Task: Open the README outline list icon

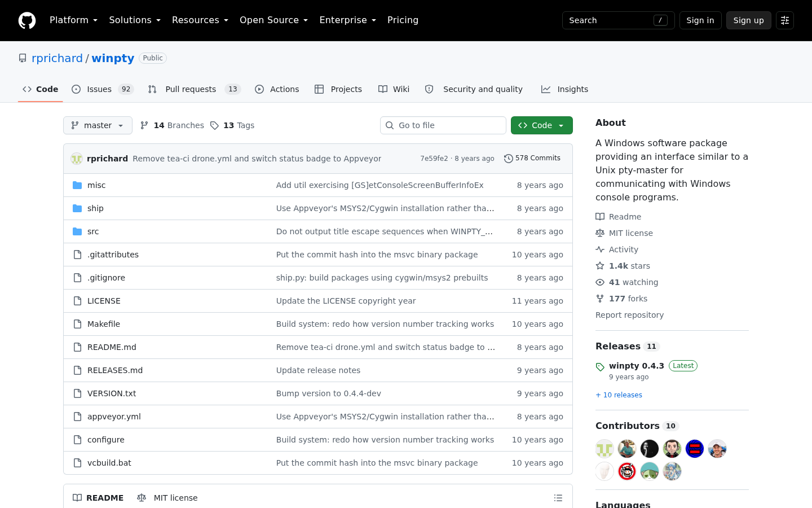Action: pos(558,498)
